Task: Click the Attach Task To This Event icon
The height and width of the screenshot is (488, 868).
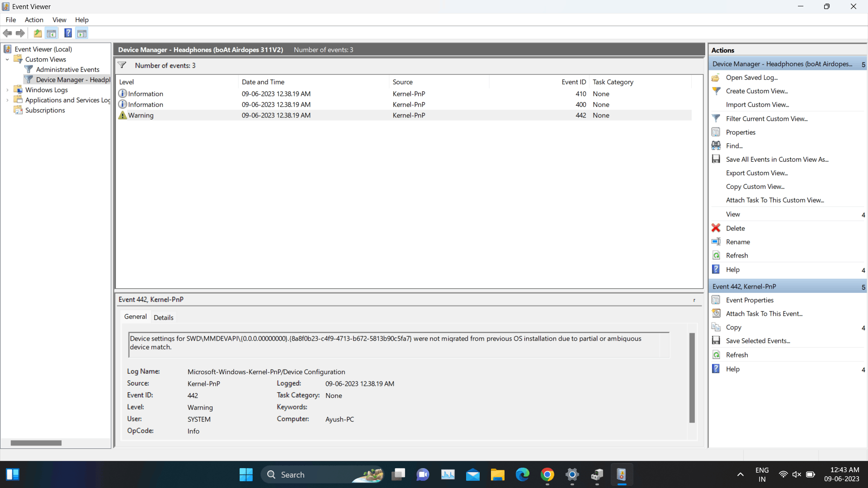Action: [x=716, y=314]
